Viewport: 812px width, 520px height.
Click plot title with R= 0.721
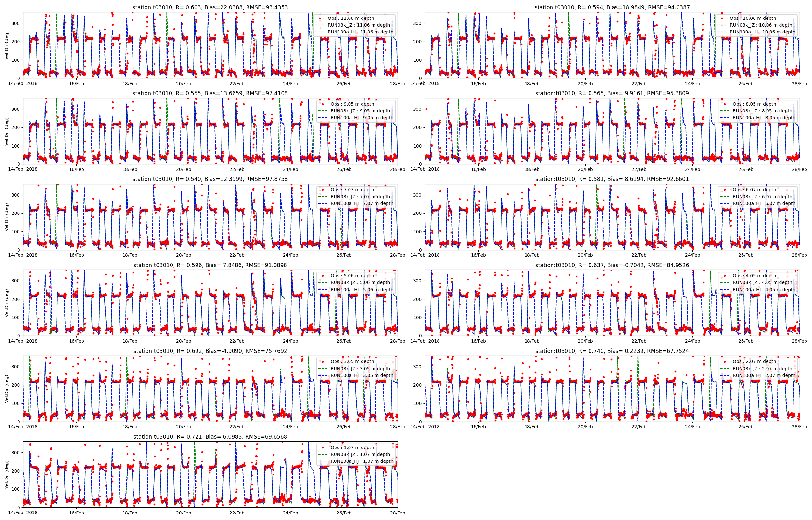[x=210, y=437]
